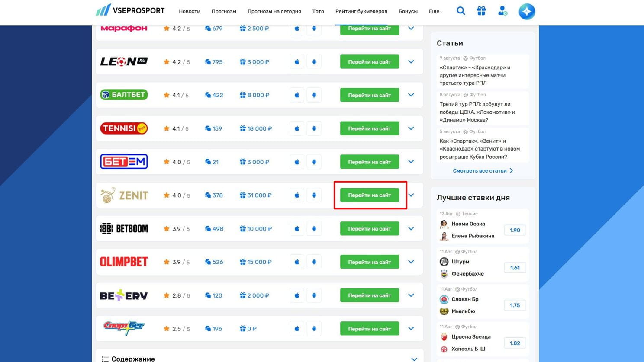Click the Zenit bookmaker logo

(x=124, y=195)
